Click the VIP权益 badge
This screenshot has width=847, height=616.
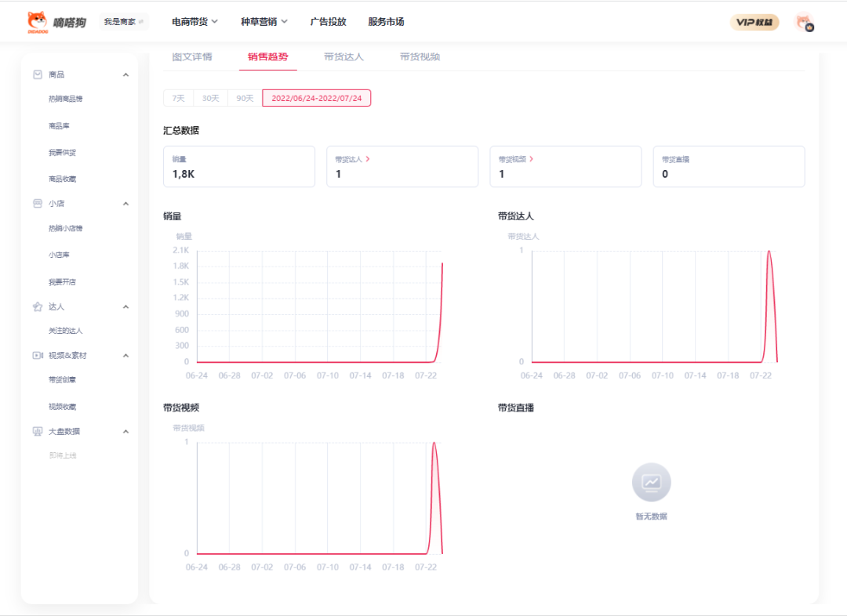[754, 22]
